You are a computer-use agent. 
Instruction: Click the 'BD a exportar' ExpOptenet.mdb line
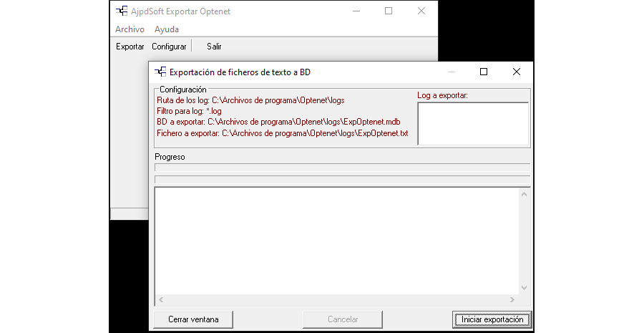[x=278, y=122]
